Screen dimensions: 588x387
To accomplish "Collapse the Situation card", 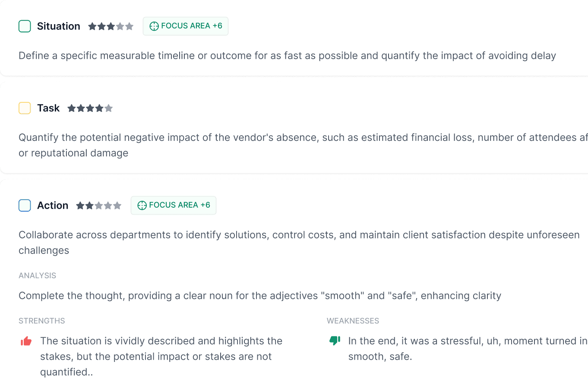I will [x=59, y=26].
